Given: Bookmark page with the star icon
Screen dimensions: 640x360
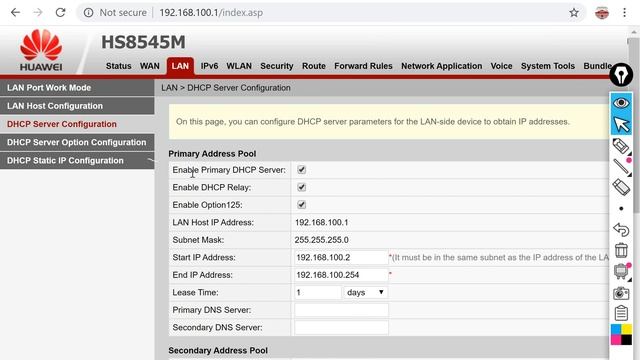Looking at the screenshot, I should (x=574, y=13).
